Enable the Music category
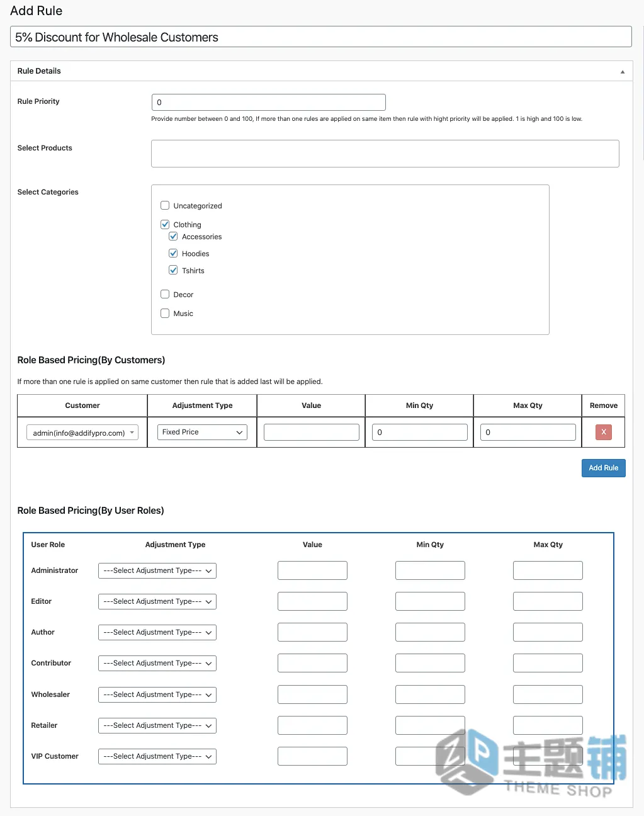Image resolution: width=644 pixels, height=816 pixels. click(x=165, y=313)
